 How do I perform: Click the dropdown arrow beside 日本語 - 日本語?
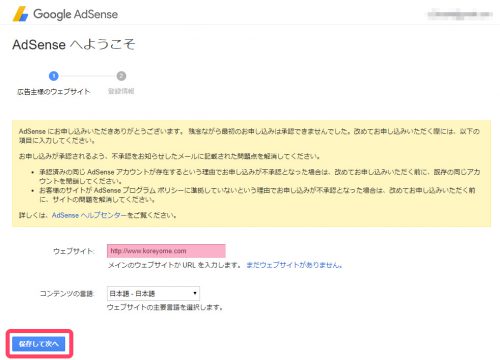(195, 293)
